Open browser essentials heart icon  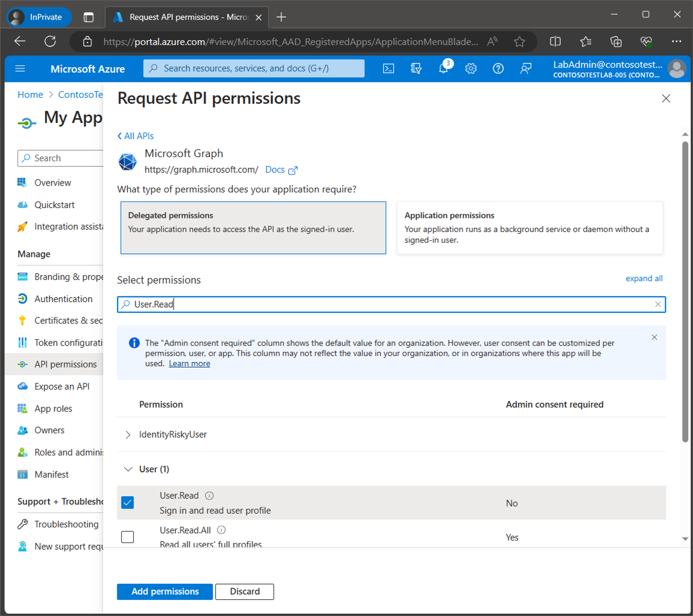click(x=646, y=42)
